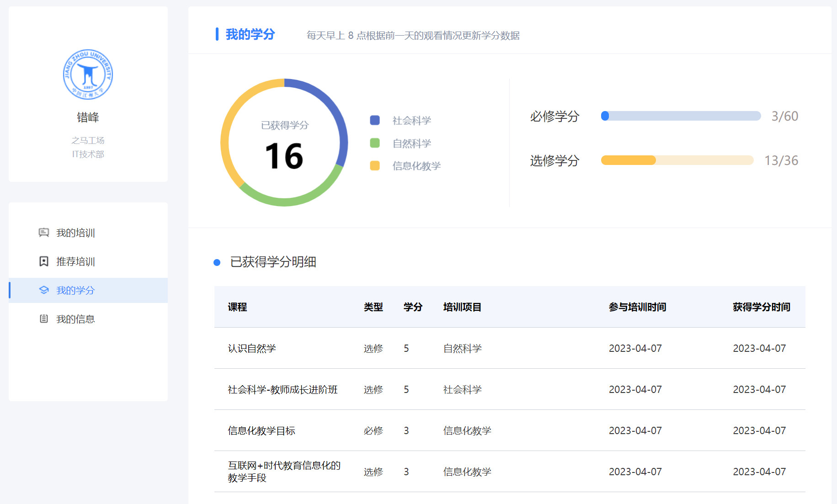
Task: Click the 参与培训时间 column header
Action: click(x=637, y=307)
